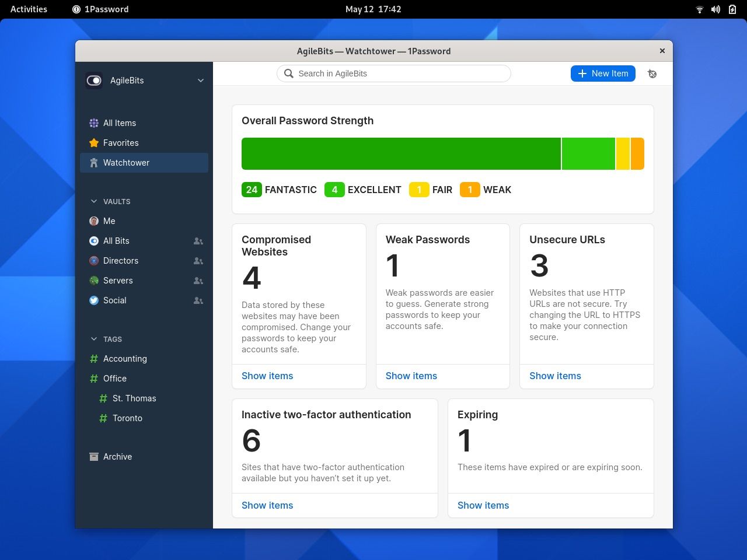Click the yellow FAIR segment of the strength bar
This screenshot has height=560, width=747.
click(x=622, y=153)
